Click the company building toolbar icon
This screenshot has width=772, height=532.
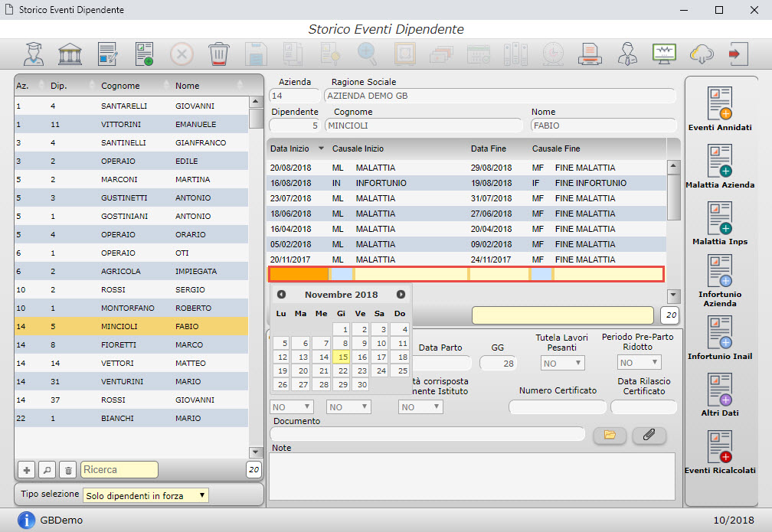[70, 54]
